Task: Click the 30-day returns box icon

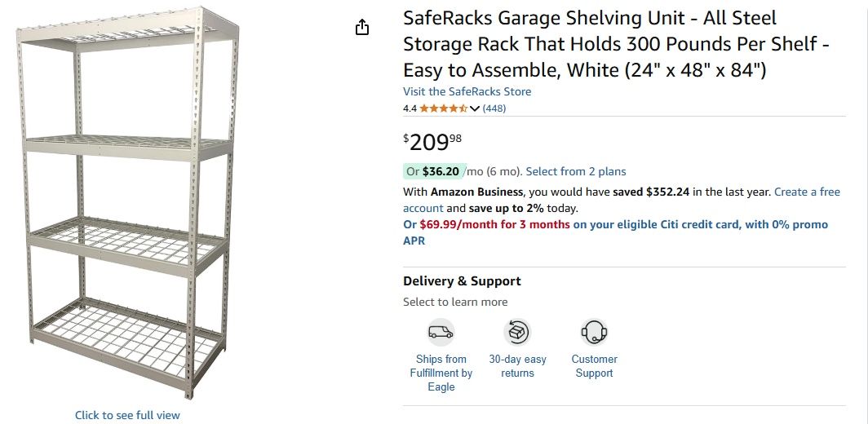Action: 517,332
